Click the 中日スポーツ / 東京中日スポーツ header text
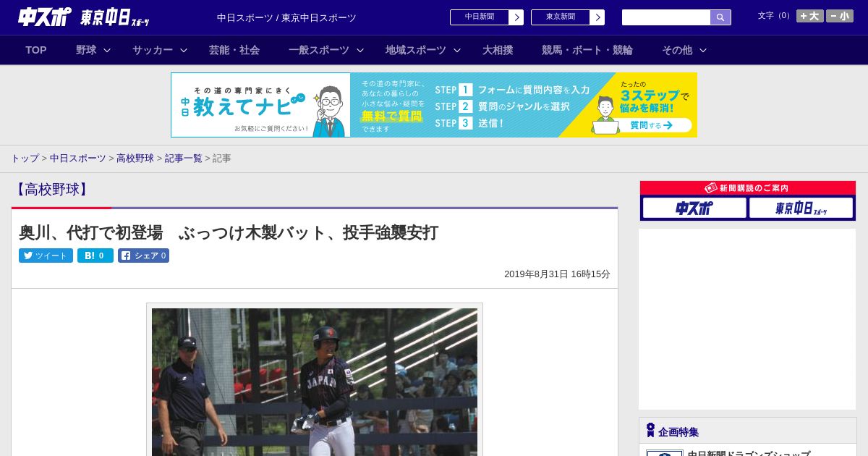The height and width of the screenshot is (456, 868). pos(286,17)
